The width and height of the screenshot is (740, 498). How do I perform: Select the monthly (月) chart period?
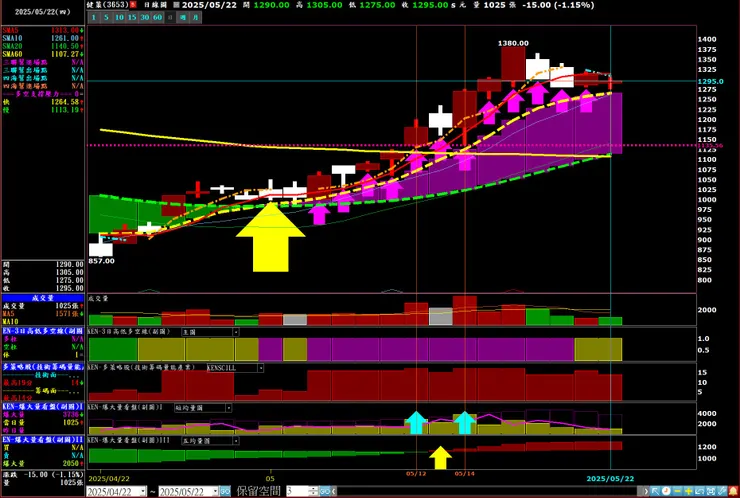pyautogui.click(x=195, y=17)
